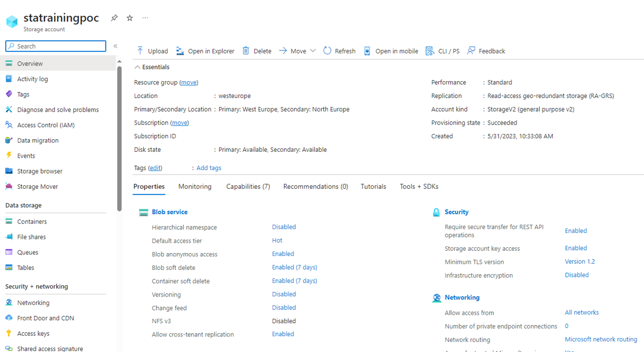Collapse the left sidebar menu
The height and width of the screenshot is (352, 644).
[x=115, y=46]
